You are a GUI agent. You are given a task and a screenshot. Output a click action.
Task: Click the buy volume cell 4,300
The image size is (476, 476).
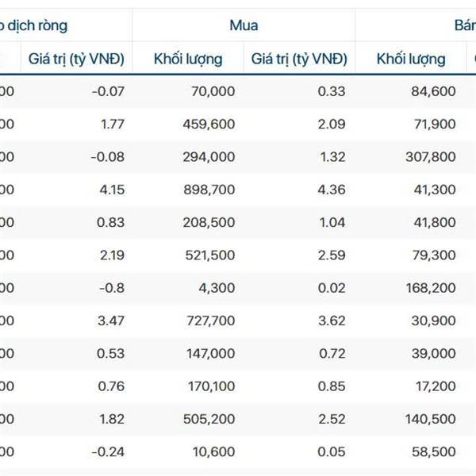(218, 288)
